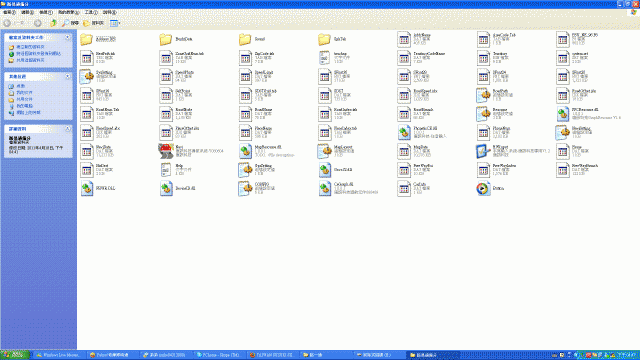Select the RoadPath settings file icon
Screen dimensions: 640x360
pos(483,95)
